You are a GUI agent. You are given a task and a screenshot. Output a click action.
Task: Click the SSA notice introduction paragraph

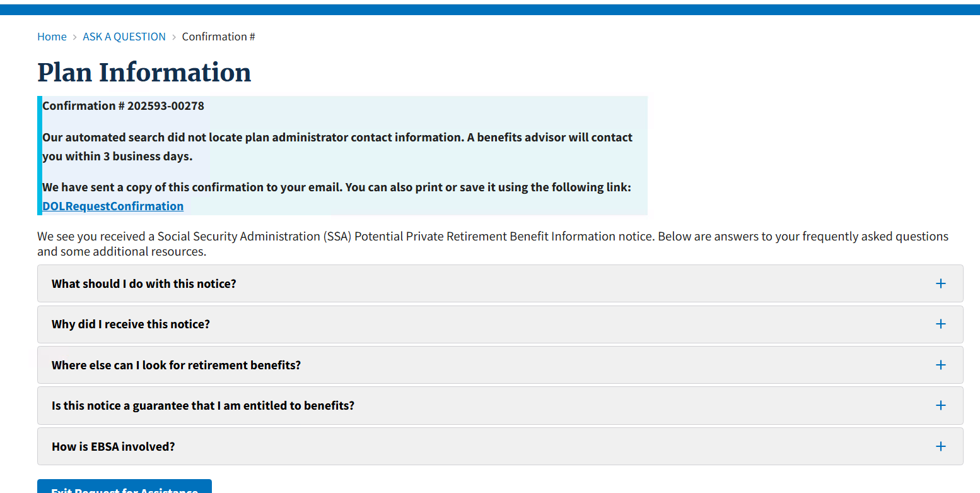492,244
